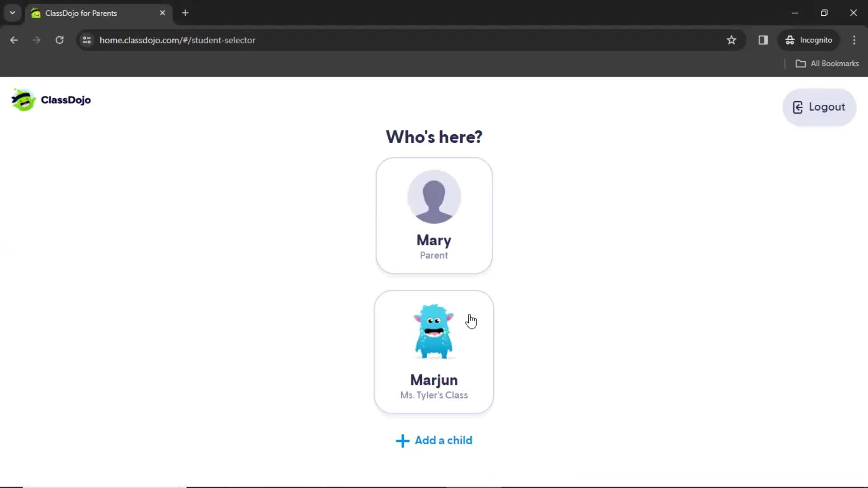
Task: Select the Marjun monster avatar icon
Action: point(434,331)
